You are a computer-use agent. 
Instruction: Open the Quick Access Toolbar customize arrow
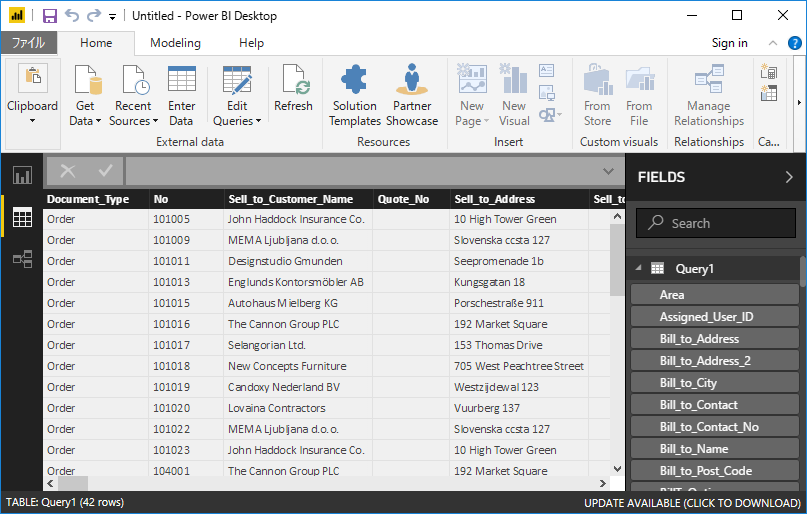tap(112, 17)
